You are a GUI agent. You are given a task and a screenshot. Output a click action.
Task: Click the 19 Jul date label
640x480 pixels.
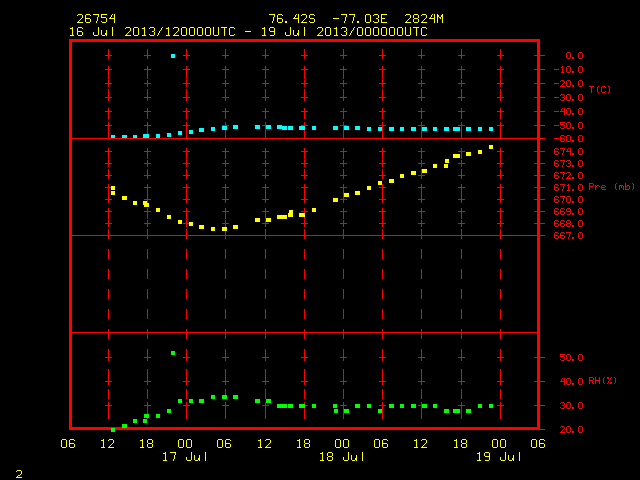(x=499, y=457)
